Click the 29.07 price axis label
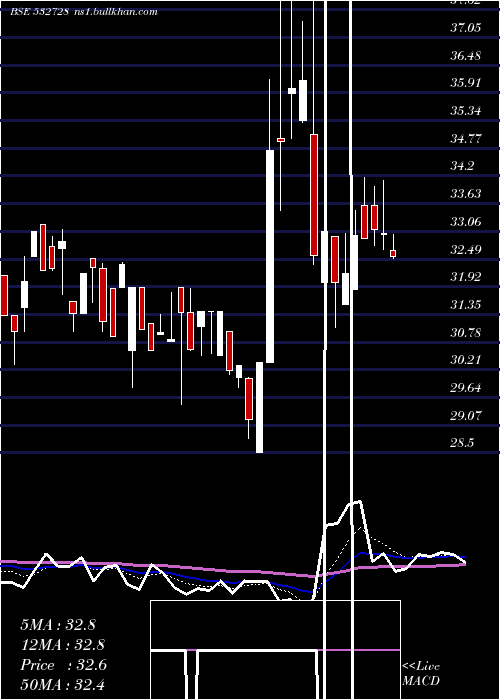This screenshot has width=500, height=700. tap(465, 415)
